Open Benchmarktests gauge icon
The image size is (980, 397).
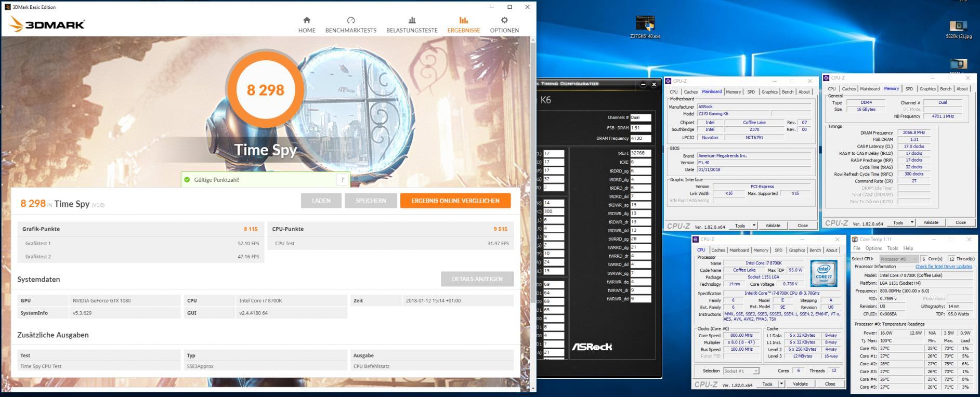pos(351,20)
